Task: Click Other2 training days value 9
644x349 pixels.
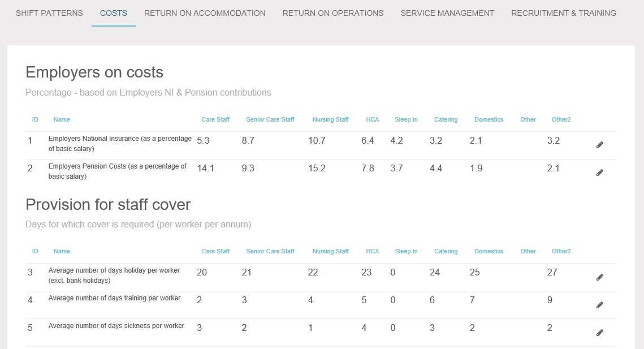Action: [x=550, y=300]
